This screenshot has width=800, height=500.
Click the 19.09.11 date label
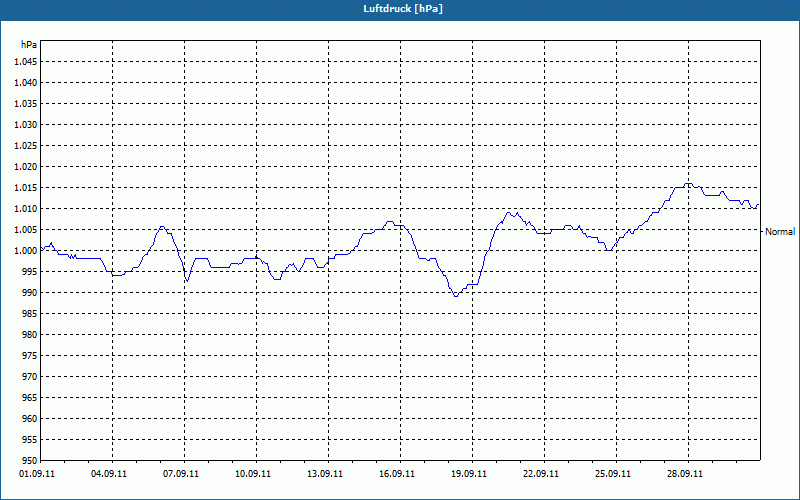pyautogui.click(x=469, y=474)
